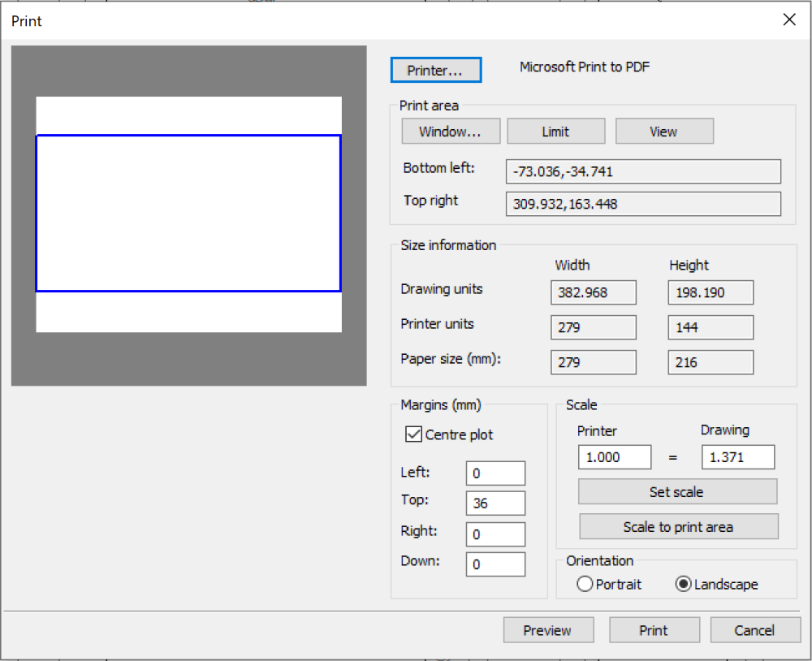Select Portrait orientation
This screenshot has width=812, height=661.
(x=585, y=584)
